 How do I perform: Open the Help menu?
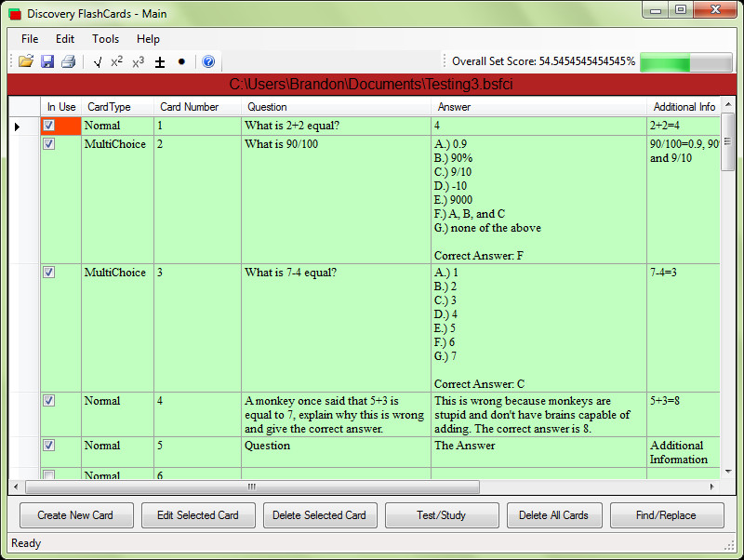coord(148,39)
